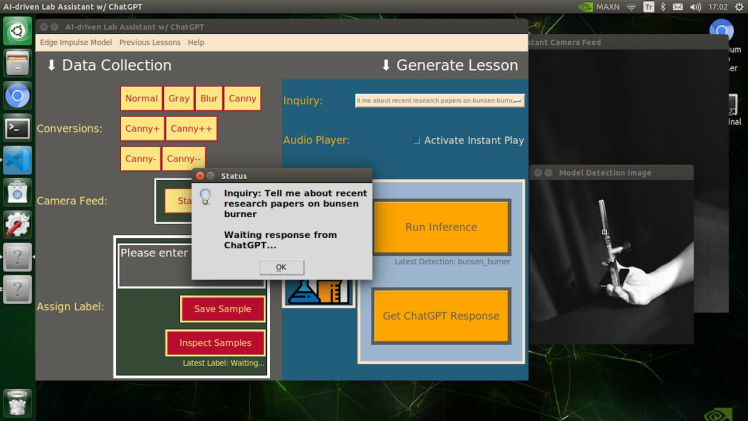748x421 pixels.
Task: Open the Help menu
Action: click(196, 42)
